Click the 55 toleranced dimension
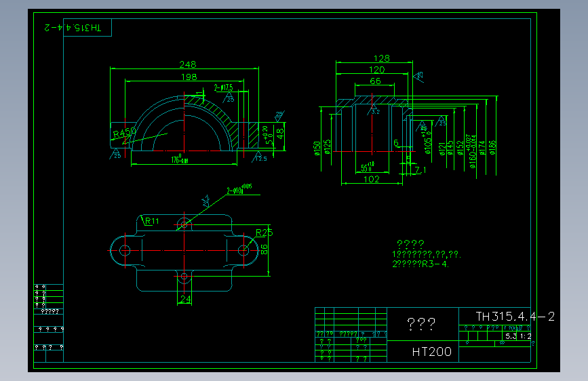Viewport: 588px width, 381px height. tap(368, 167)
